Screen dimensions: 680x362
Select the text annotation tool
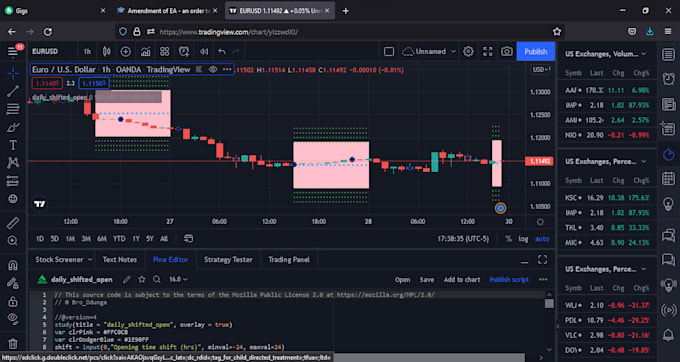click(x=13, y=145)
